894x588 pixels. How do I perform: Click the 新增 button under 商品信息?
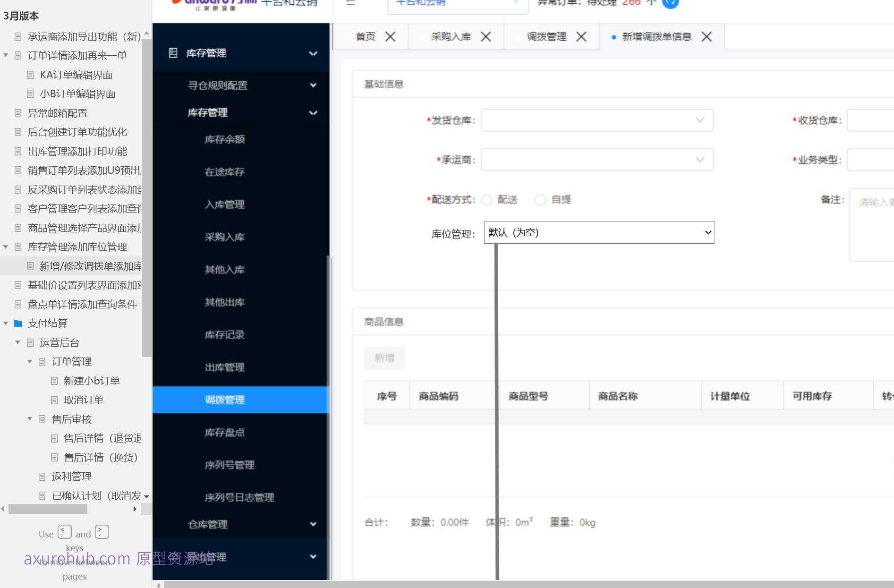click(x=384, y=358)
